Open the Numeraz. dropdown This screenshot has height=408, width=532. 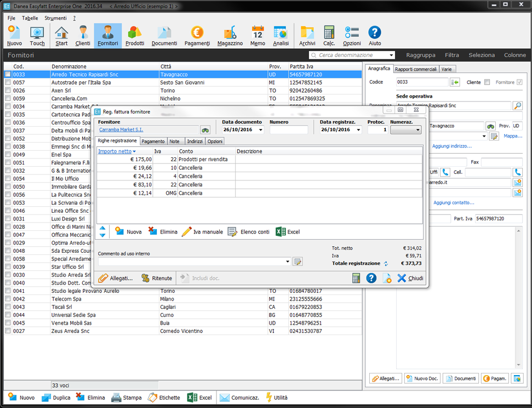pyautogui.click(x=406, y=130)
